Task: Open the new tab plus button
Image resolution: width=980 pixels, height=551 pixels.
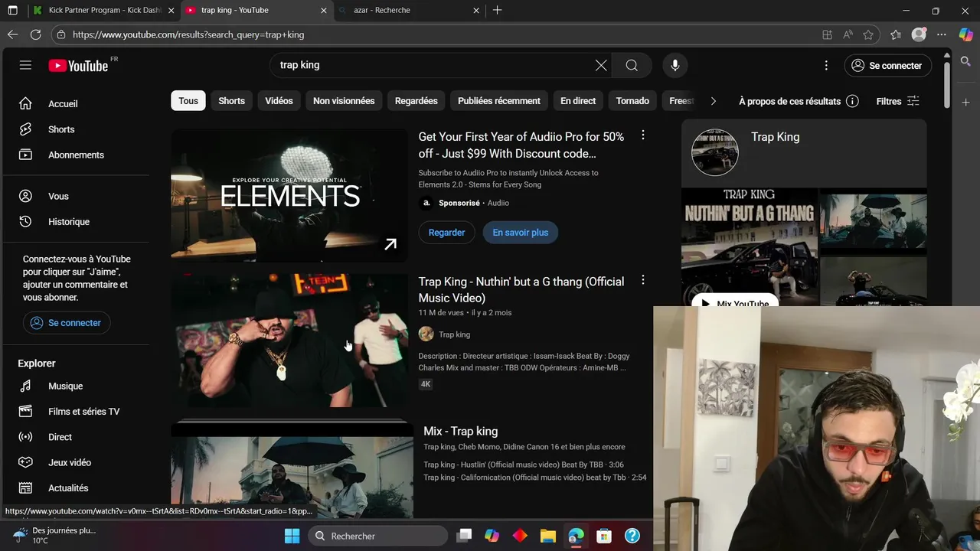Action: (498, 10)
